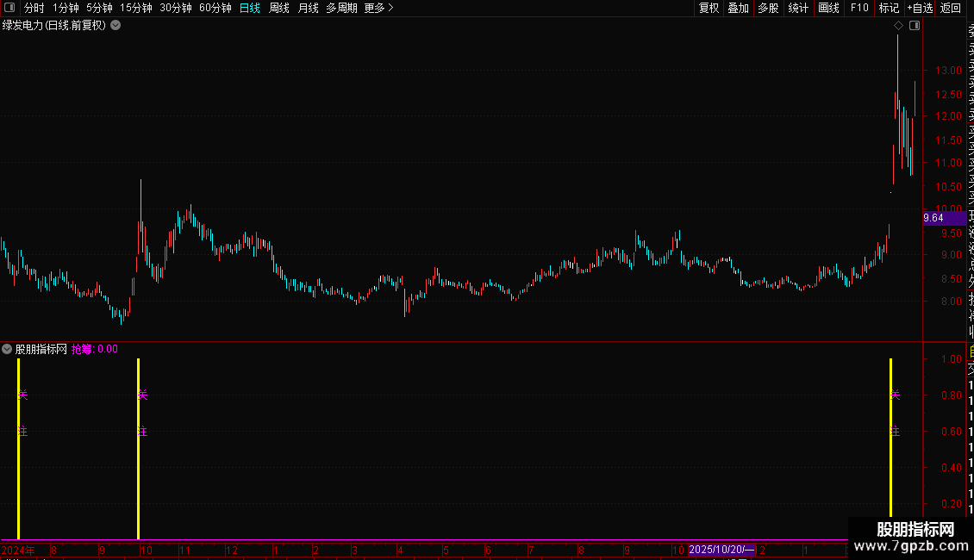
Task: Click the rightmost yellow signal bar
Action: (x=890, y=438)
